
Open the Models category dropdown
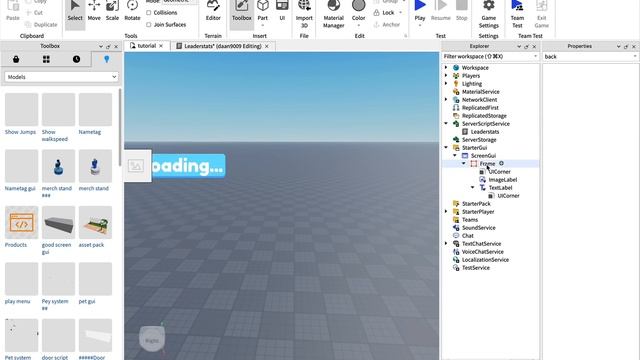[61, 77]
